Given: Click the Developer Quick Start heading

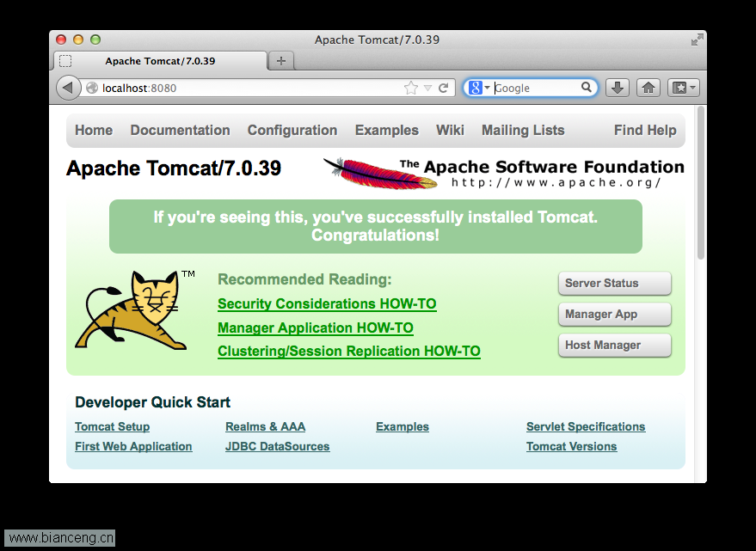Looking at the screenshot, I should pos(153,402).
